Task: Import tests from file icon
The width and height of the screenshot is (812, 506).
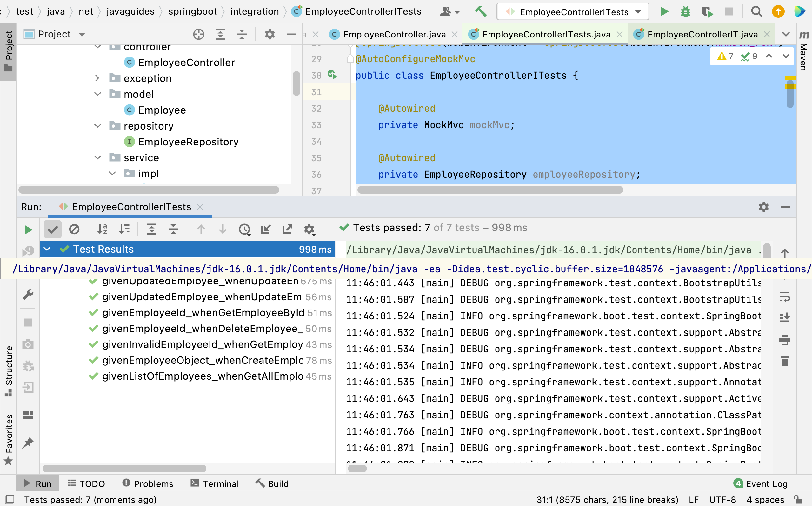Action: tap(266, 230)
